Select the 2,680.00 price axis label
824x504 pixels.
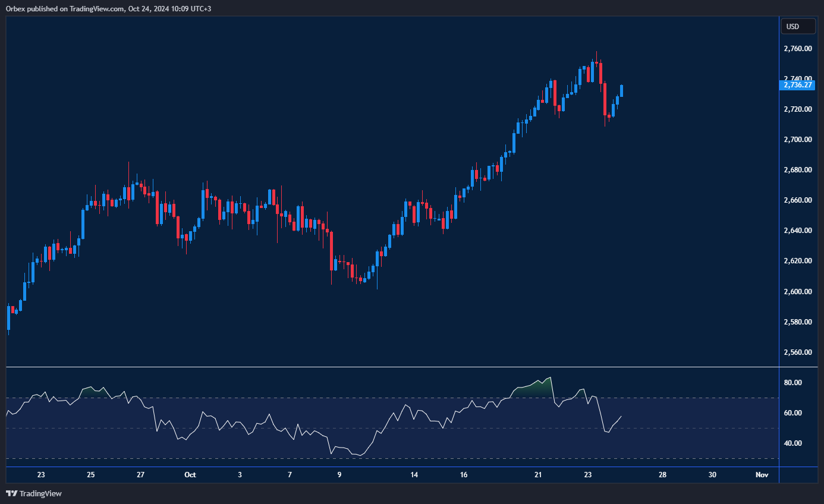[797, 170]
